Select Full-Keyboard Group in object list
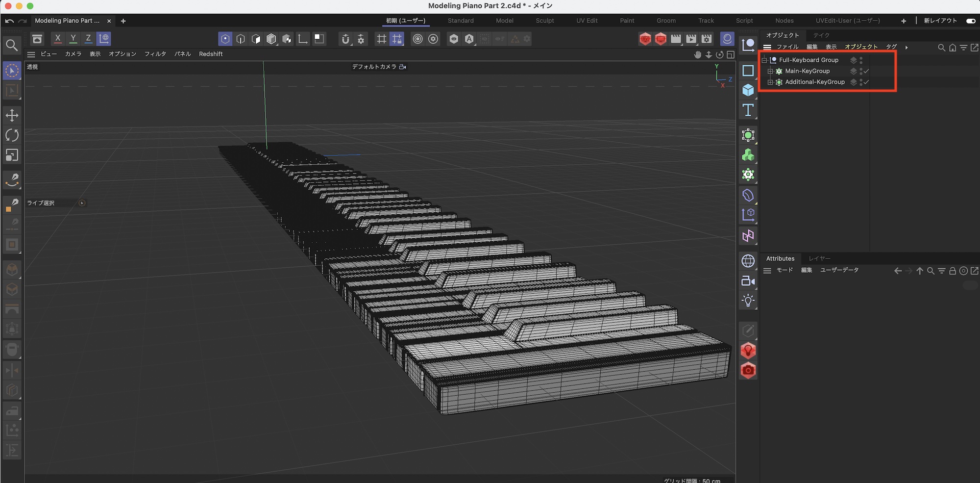The width and height of the screenshot is (980, 483). pos(808,60)
